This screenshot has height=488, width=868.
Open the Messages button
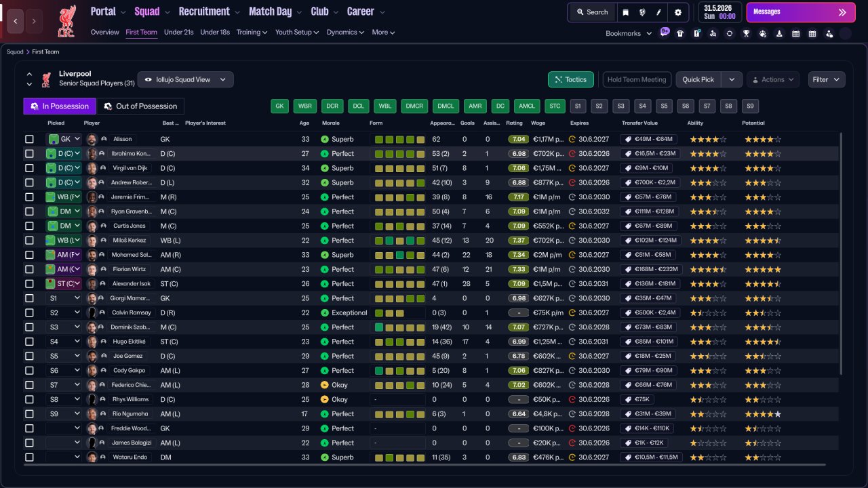tap(801, 12)
